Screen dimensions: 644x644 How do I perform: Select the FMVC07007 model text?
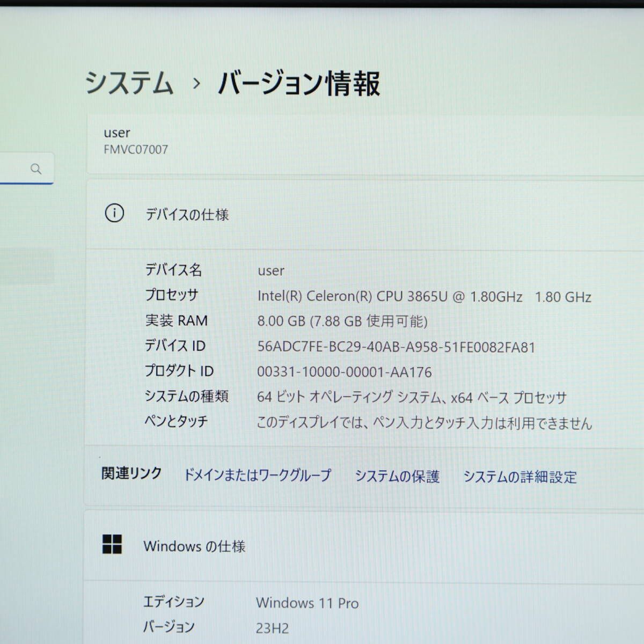[136, 150]
